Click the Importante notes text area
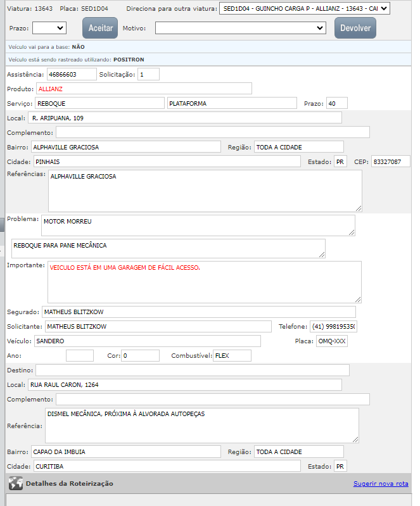Screen dimensions: 420x506 coord(204,282)
